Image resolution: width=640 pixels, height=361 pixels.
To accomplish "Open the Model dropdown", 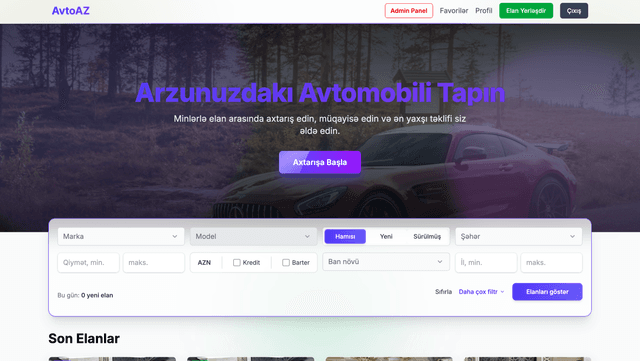I will tap(253, 236).
